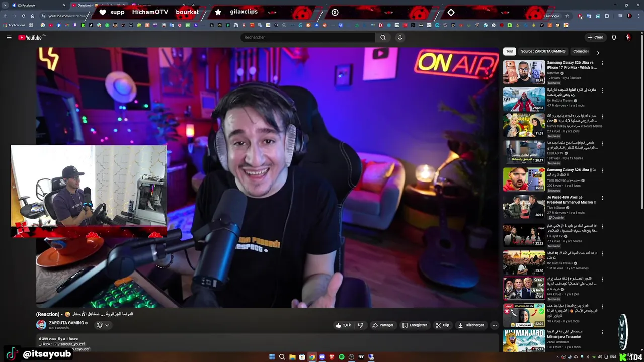Open the kilimanjaro Tanzania video thumbnail
The height and width of the screenshot is (362, 644).
coord(524,341)
